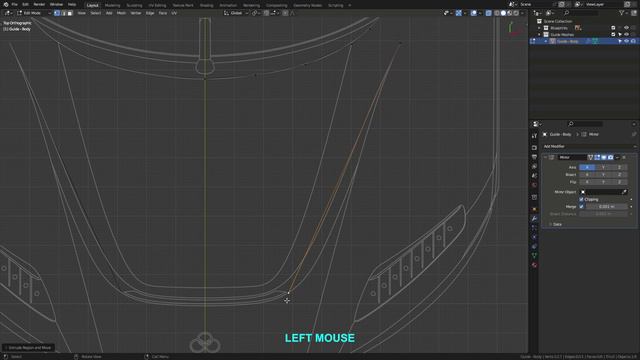This screenshot has height=360, width=640.
Task: Open the Vertex menu
Action: point(136,13)
